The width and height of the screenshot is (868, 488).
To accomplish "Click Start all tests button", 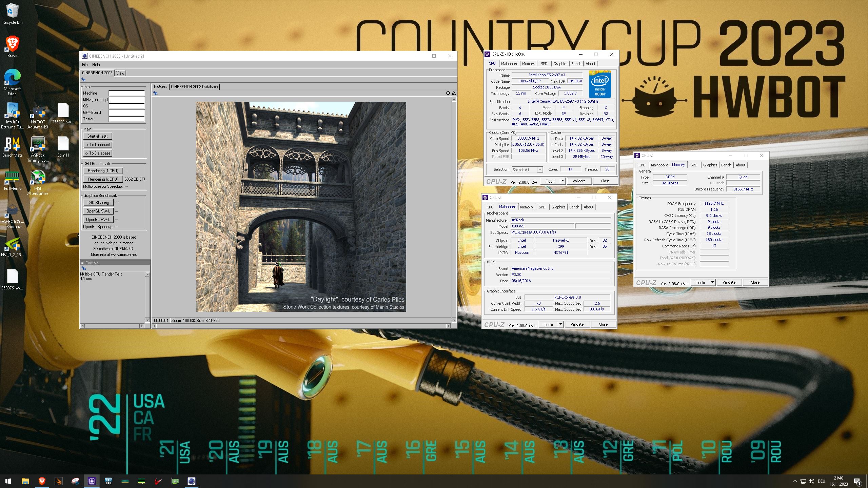I will (98, 136).
